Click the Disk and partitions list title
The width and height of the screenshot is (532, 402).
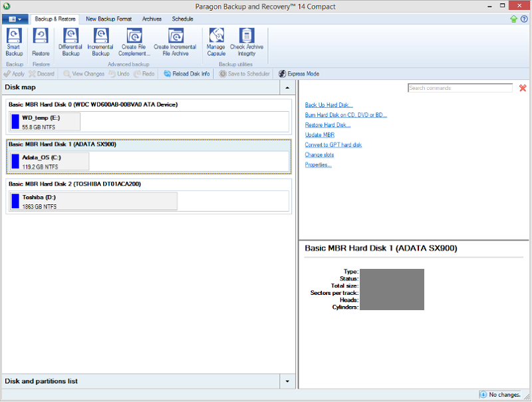click(41, 381)
